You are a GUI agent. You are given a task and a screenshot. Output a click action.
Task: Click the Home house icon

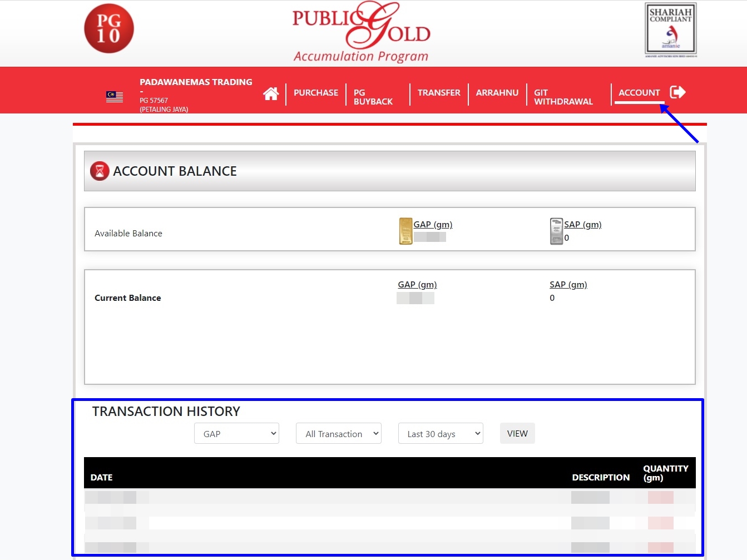[271, 93]
